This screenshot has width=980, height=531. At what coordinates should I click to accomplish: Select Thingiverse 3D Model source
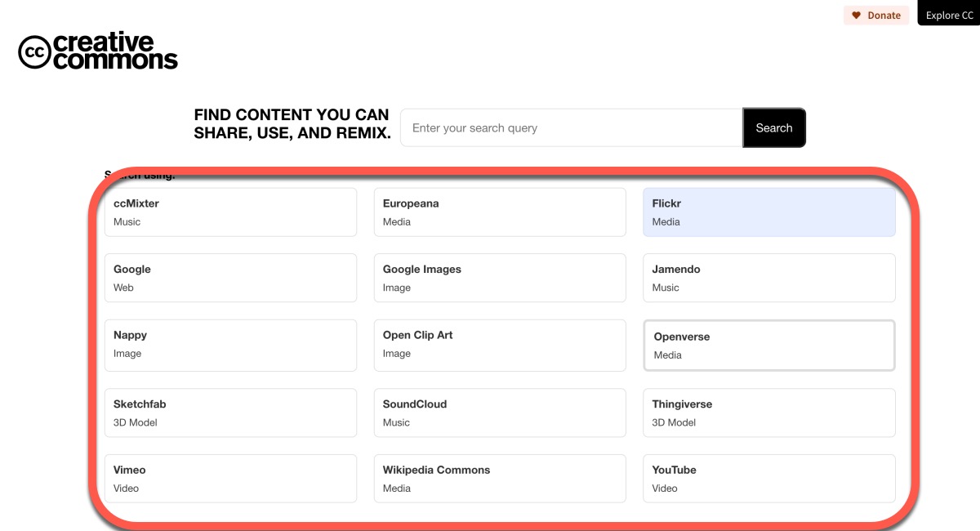pos(768,413)
